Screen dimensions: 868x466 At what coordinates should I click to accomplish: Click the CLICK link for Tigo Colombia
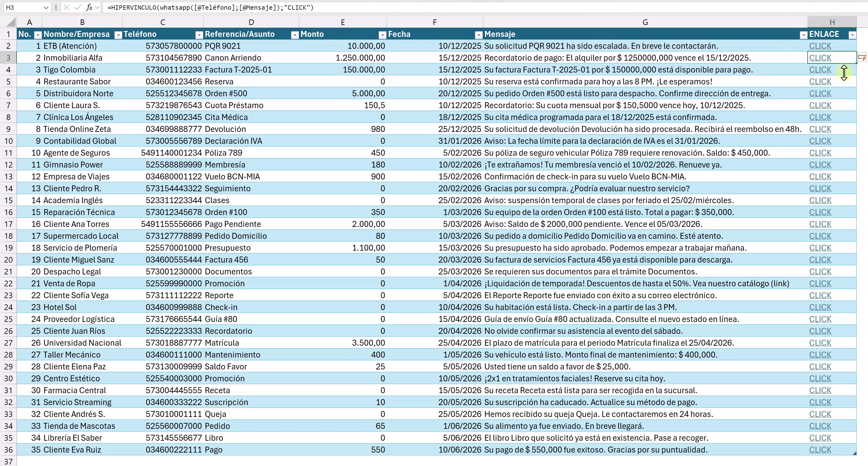pyautogui.click(x=820, y=70)
